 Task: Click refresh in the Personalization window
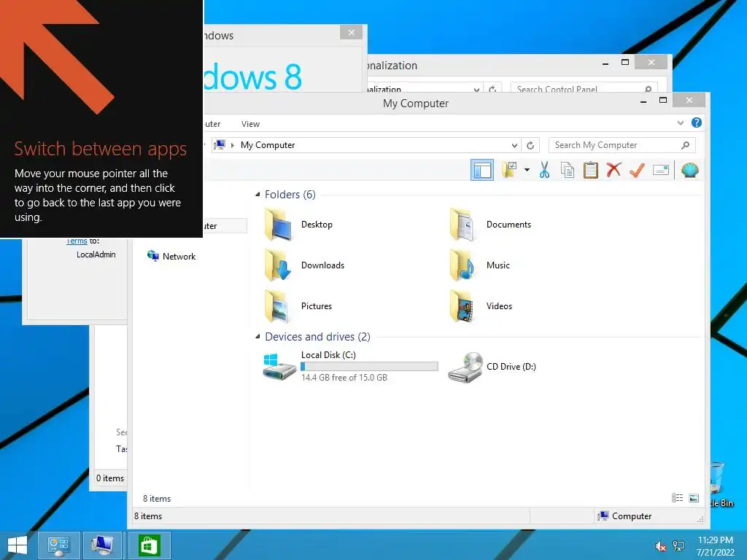[x=492, y=89]
